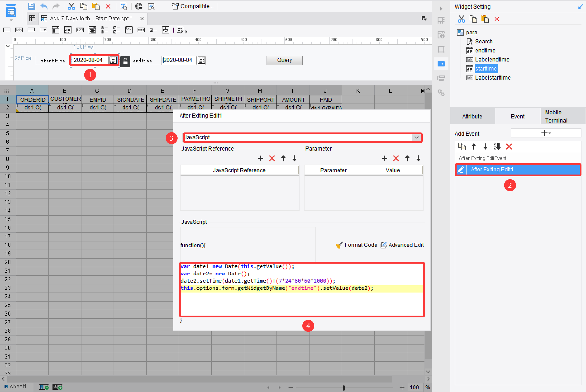Click the Query button
586x392 pixels.
coord(284,60)
